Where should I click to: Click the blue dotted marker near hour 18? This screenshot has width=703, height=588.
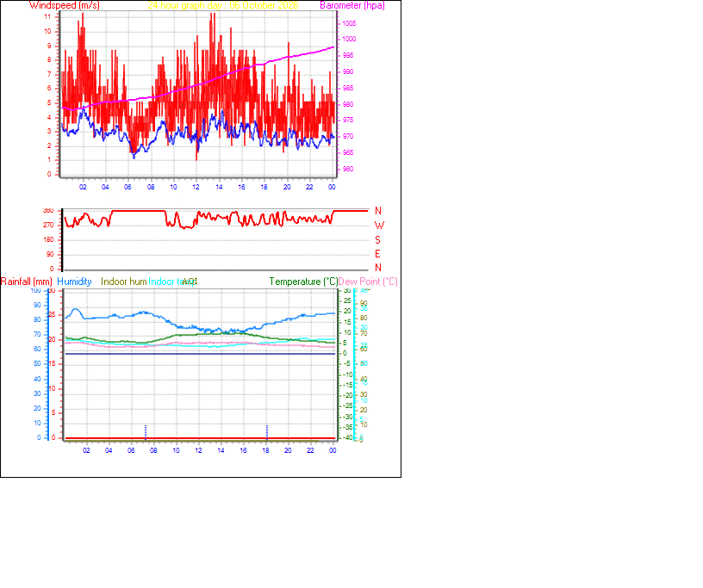[x=267, y=431]
